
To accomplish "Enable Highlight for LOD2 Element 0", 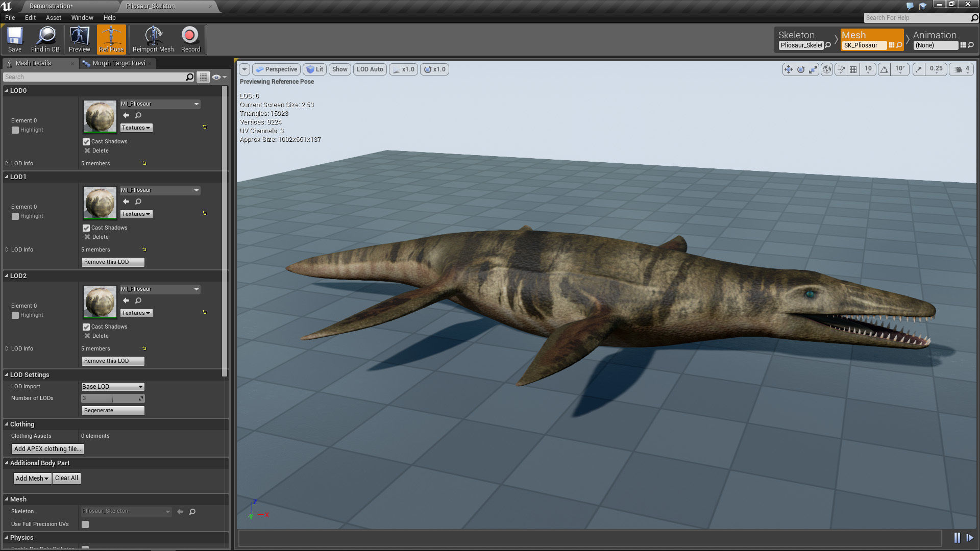I will 15,315.
